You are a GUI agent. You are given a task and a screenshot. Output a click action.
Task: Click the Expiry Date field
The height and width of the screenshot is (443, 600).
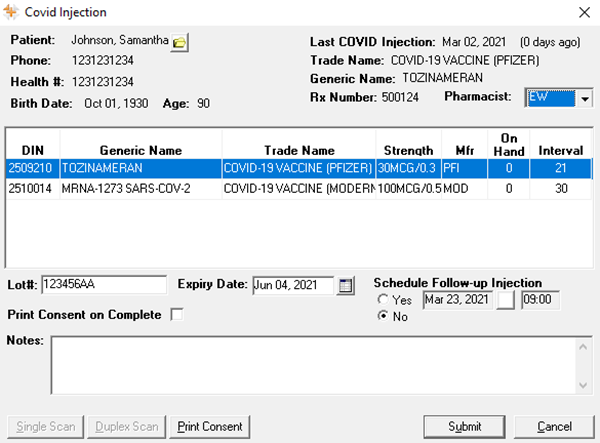(293, 285)
